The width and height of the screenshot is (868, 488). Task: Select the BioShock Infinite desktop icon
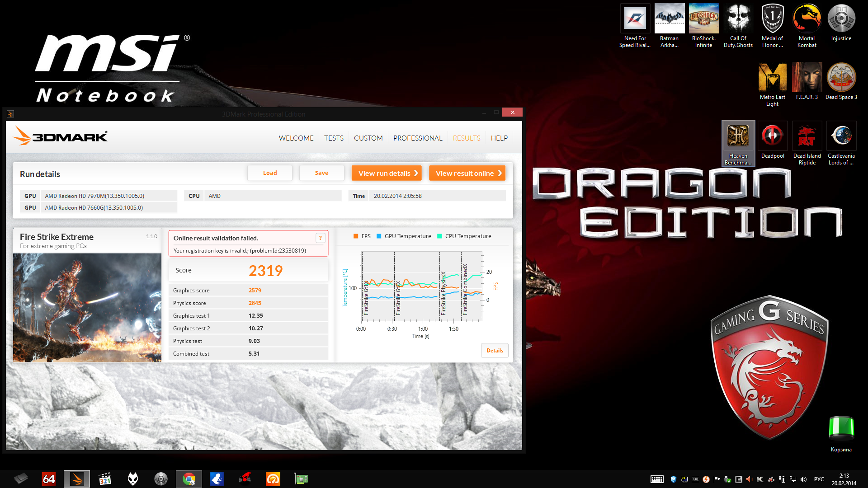point(703,26)
